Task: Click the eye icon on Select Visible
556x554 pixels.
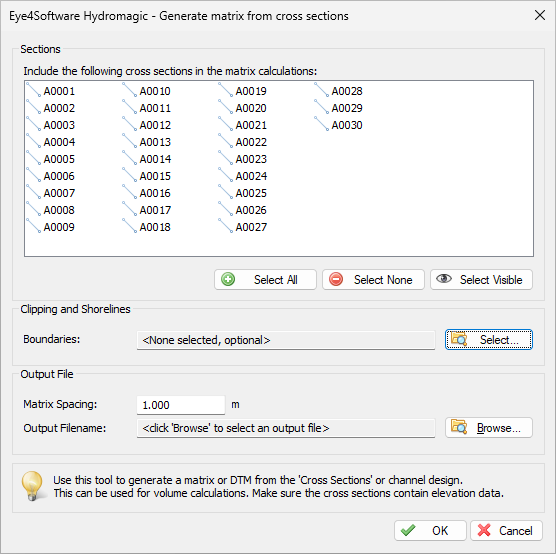Action: click(x=444, y=278)
